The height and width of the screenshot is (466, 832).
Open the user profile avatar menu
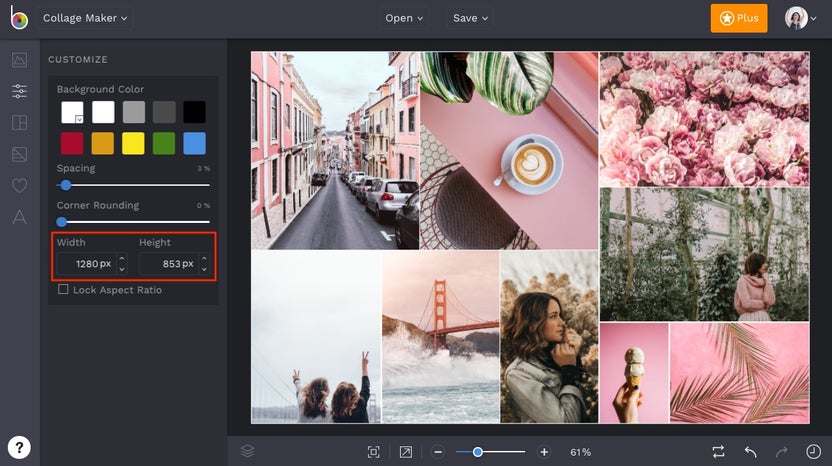click(x=796, y=18)
